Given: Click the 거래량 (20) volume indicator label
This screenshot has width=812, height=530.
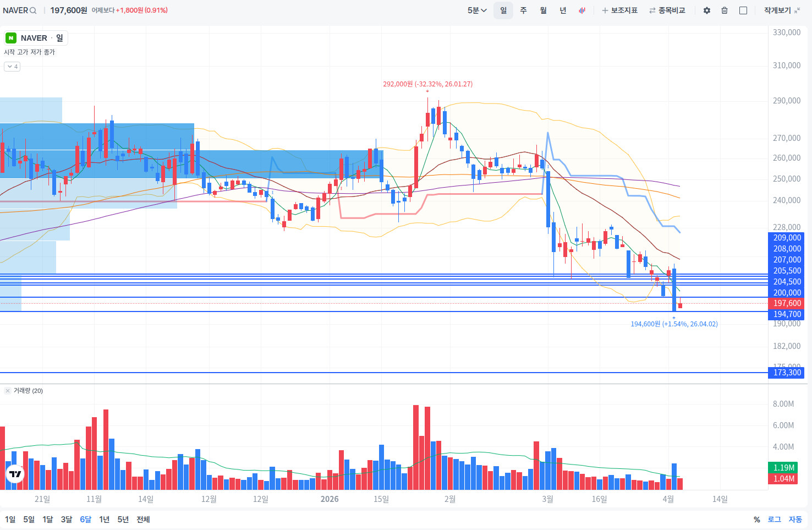Looking at the screenshot, I should [x=28, y=391].
